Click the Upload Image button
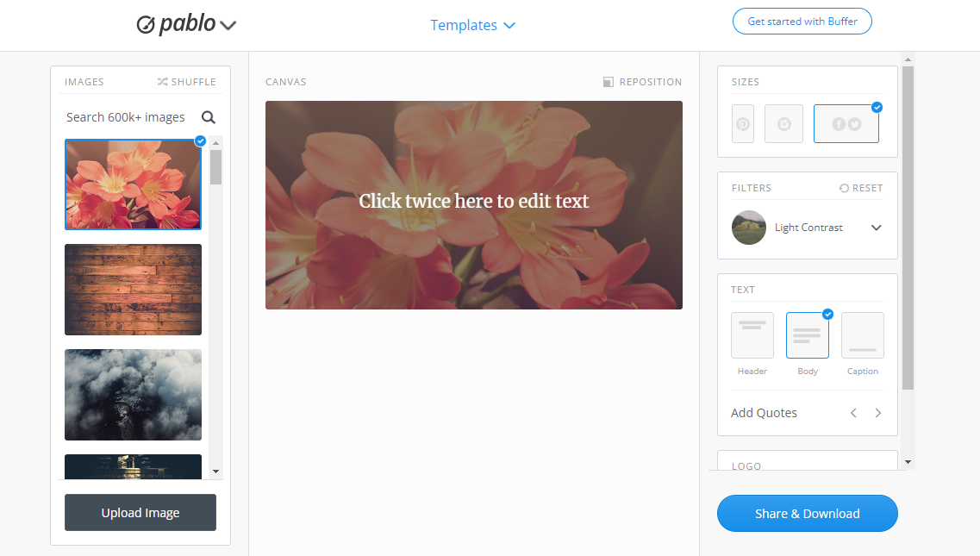 [x=140, y=513]
